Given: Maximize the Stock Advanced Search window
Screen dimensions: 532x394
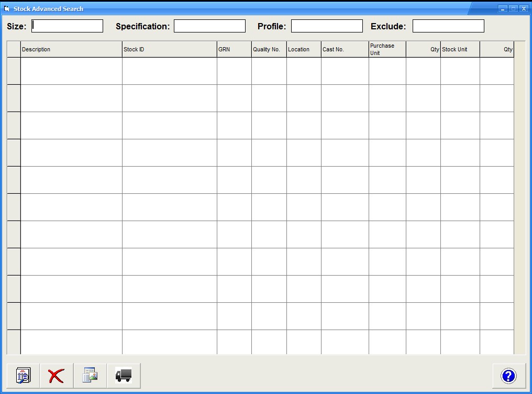Looking at the screenshot, I should pyautogui.click(x=513, y=9).
